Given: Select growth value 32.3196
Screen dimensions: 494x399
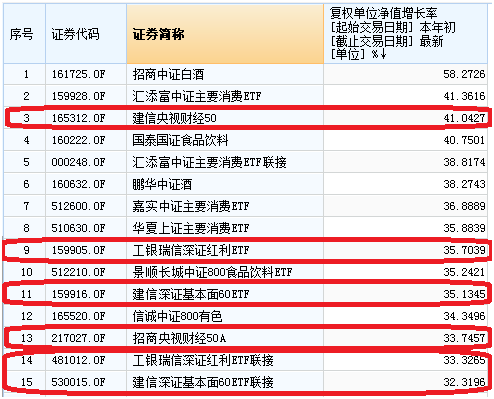Looking at the screenshot, I should 464,382.
